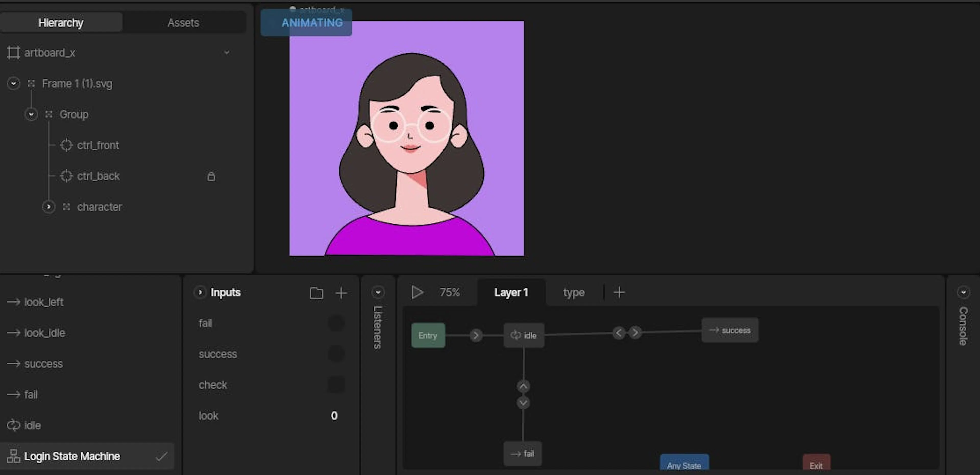Viewport: 980px width, 475px height.
Task: Click the play button in state machine toolbar
Action: pos(417,292)
